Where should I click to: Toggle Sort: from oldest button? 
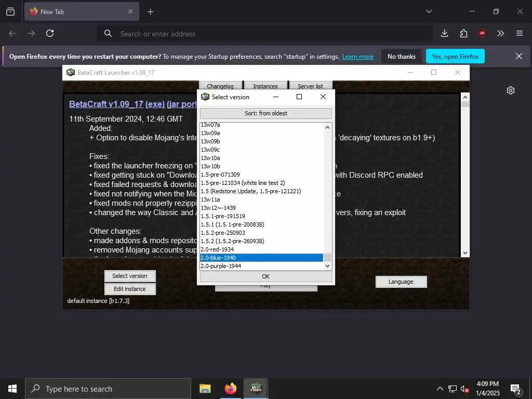point(266,113)
